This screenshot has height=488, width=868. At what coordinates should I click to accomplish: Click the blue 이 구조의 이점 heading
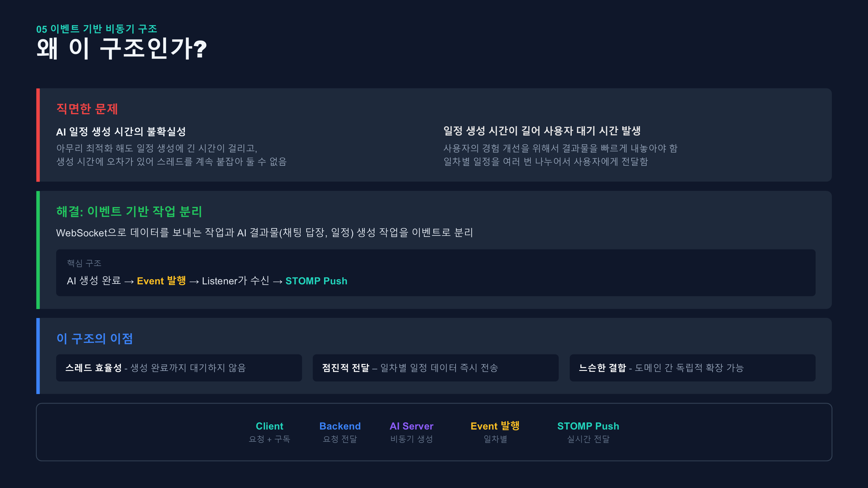[x=94, y=339]
